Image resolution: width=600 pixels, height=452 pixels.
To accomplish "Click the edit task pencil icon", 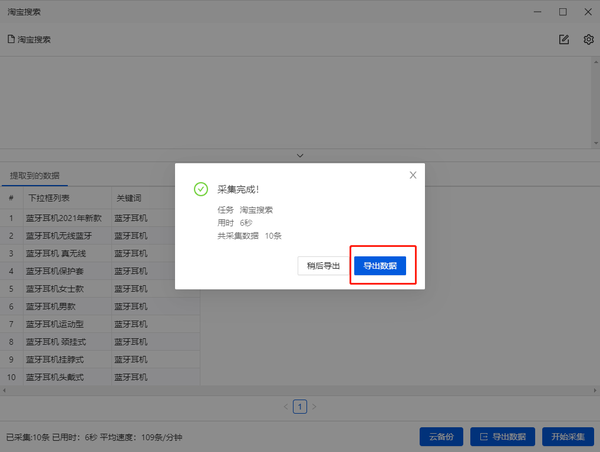I will [564, 39].
